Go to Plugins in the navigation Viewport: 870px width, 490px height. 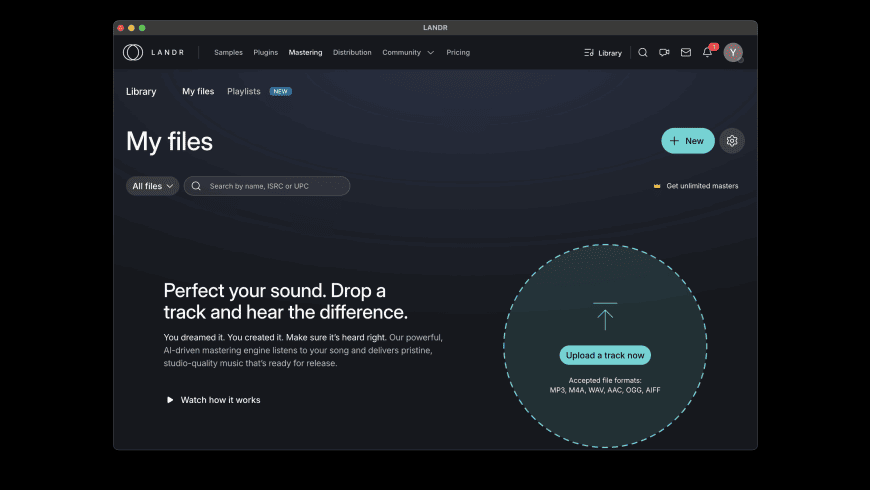[x=265, y=52]
